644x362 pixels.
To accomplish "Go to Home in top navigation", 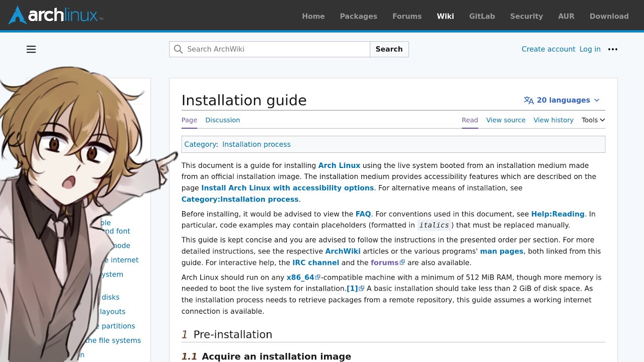I will 313,16.
